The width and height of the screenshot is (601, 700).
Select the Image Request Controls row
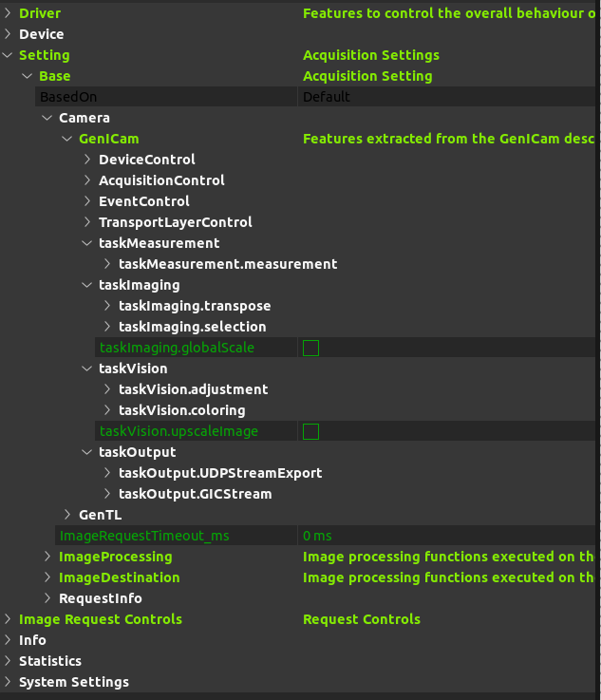[100, 619]
